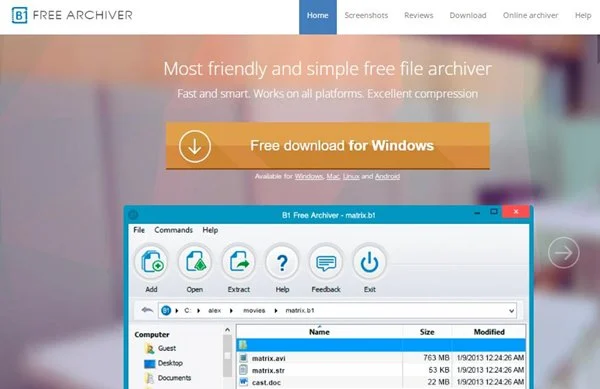Follow the Windows platform link

pos(309,176)
